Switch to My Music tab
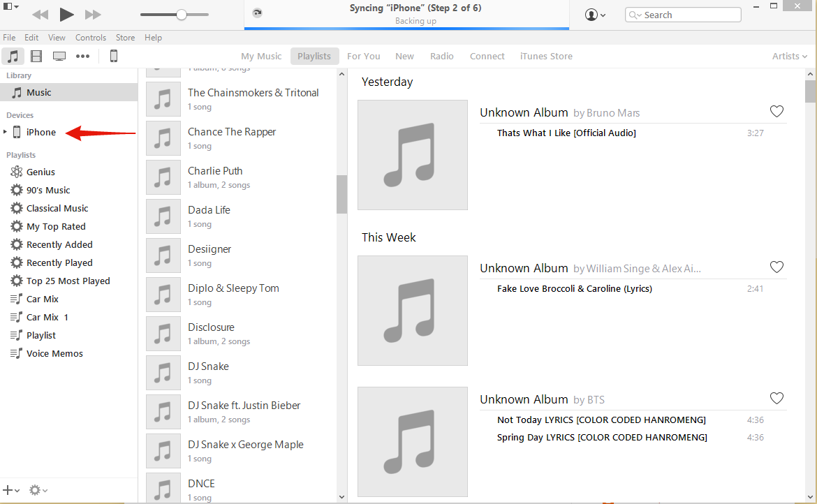Image resolution: width=817 pixels, height=504 pixels. pyautogui.click(x=261, y=57)
